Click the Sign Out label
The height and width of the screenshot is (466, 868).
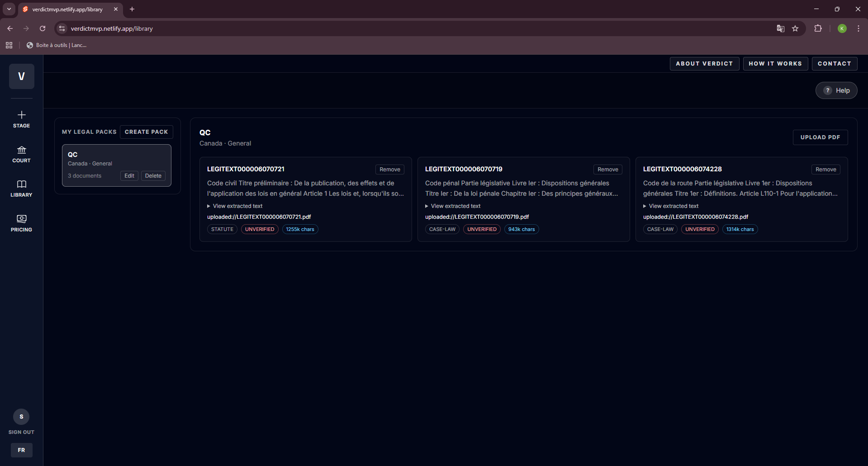click(21, 432)
